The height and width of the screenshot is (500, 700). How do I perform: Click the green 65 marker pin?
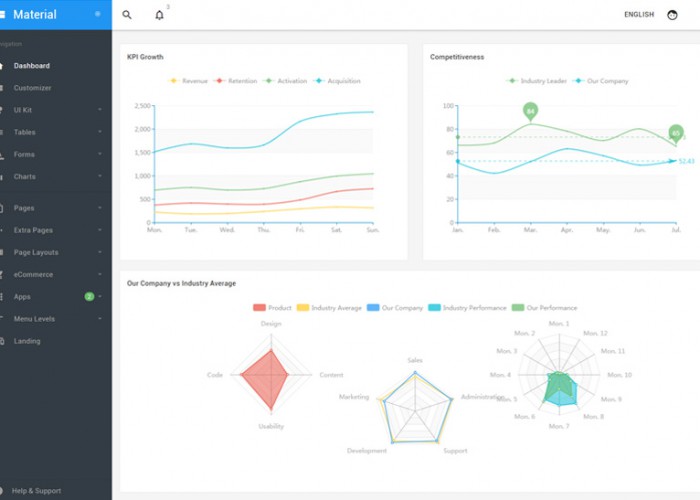click(676, 133)
